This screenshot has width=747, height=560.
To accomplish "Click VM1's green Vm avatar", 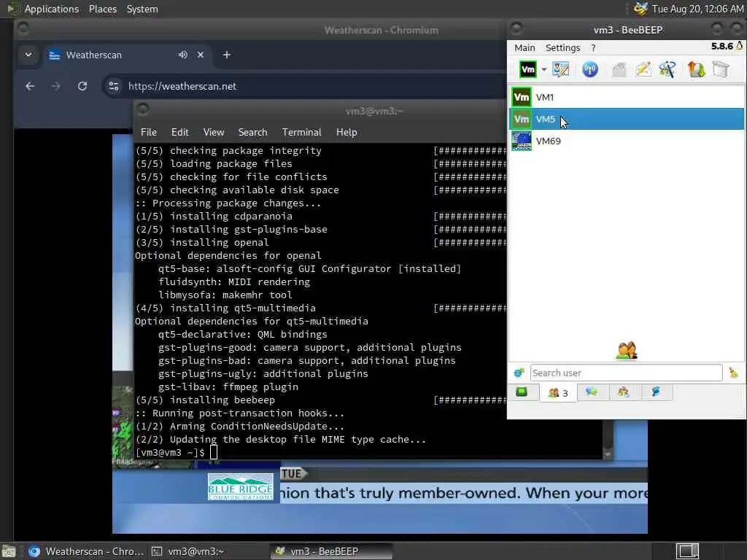I will click(x=521, y=97).
